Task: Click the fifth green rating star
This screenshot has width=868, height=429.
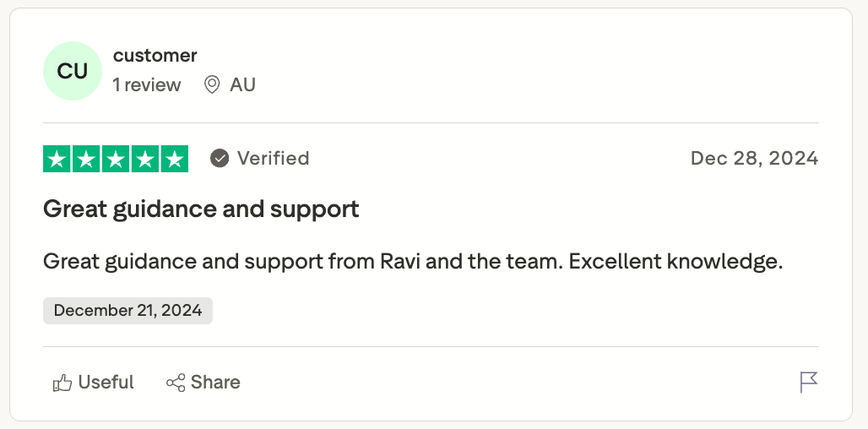Action: click(x=174, y=159)
